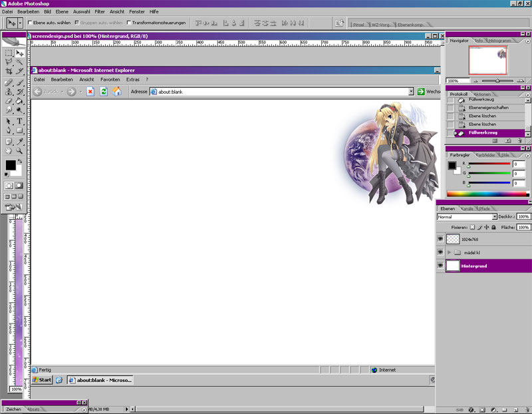This screenshot has height=414, width=532.
Task: Toggle lock all padlock in Fixieren
Action: pyautogui.click(x=493, y=227)
